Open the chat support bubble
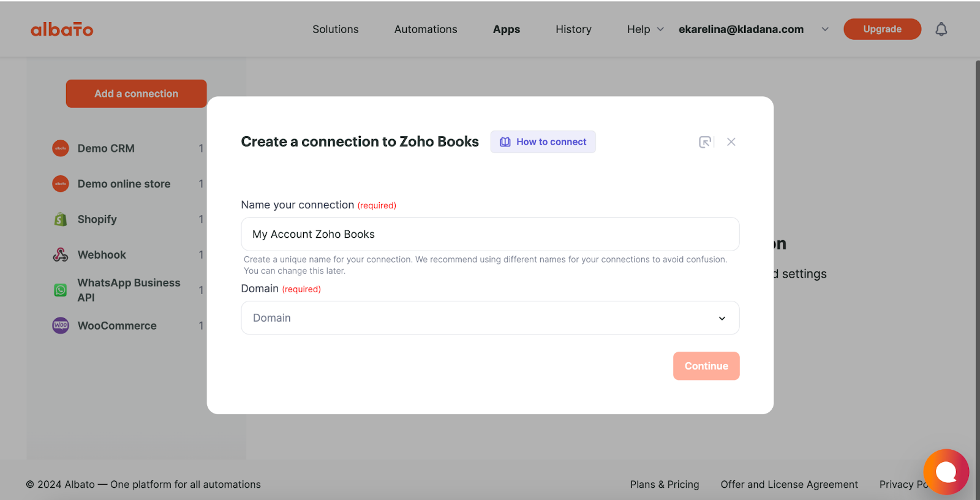The width and height of the screenshot is (980, 500). [x=946, y=472]
